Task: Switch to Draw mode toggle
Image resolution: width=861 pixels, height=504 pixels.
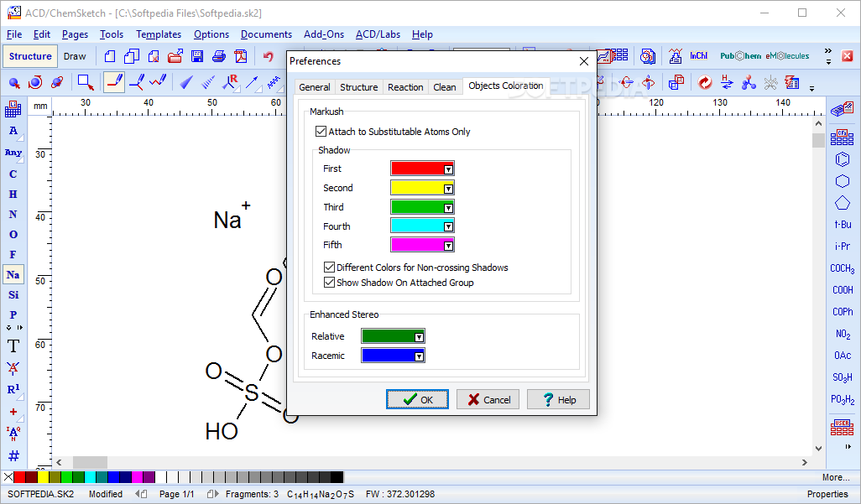Action: (75, 56)
